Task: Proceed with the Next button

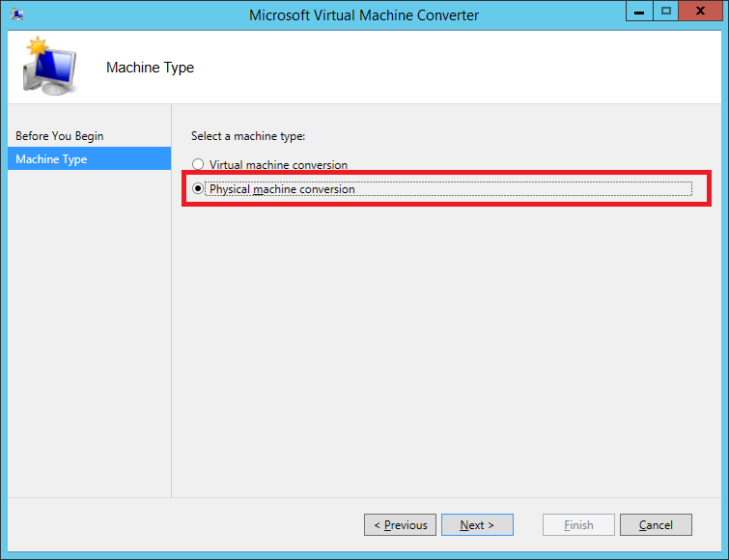Action: pos(477,525)
